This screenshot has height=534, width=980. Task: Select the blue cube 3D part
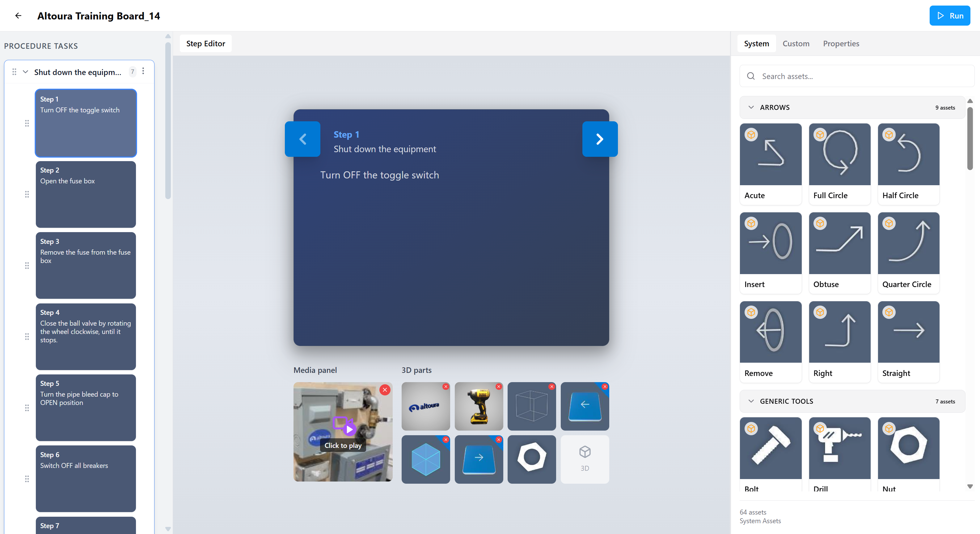(425, 459)
